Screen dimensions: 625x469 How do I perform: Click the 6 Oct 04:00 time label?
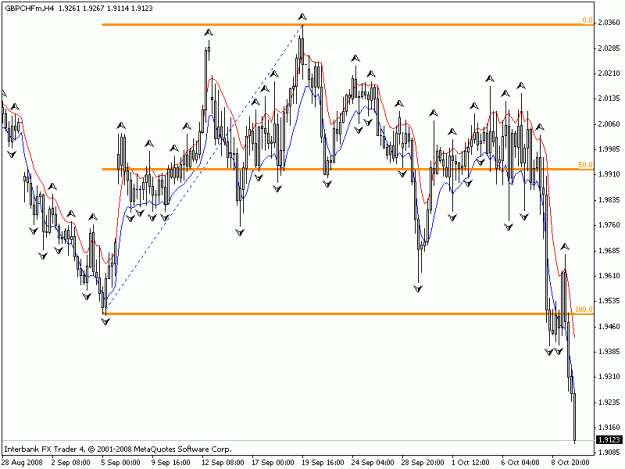coord(520,463)
